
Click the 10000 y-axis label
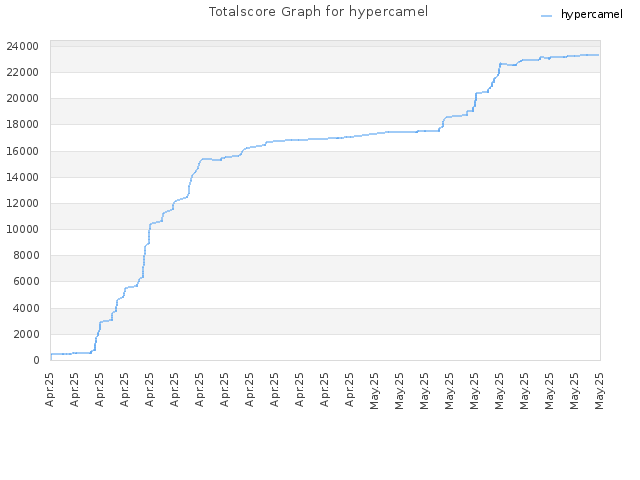[x=22, y=229]
